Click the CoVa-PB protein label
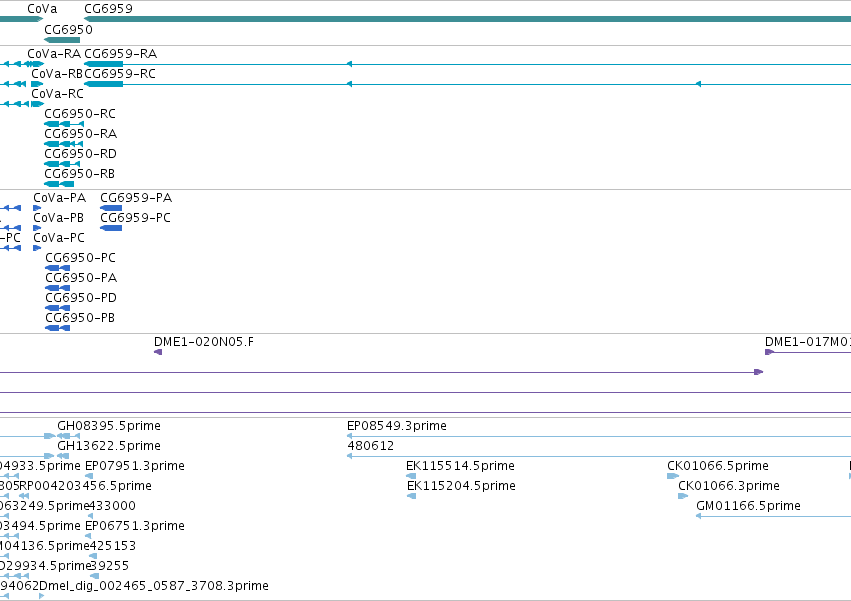Viewport: 851px width, 601px height. click(59, 218)
